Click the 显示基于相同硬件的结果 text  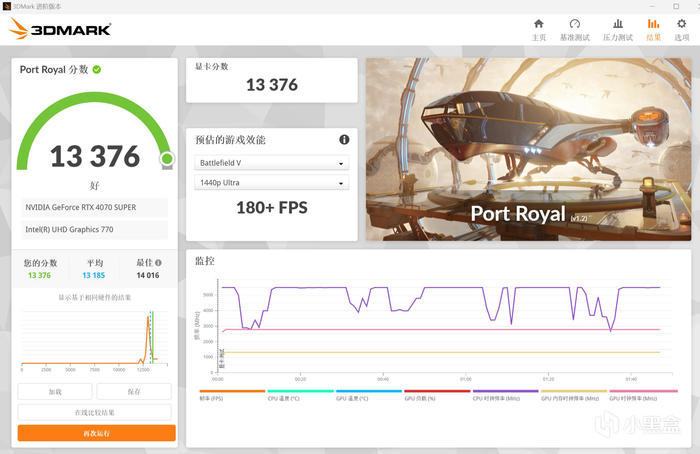point(95,297)
